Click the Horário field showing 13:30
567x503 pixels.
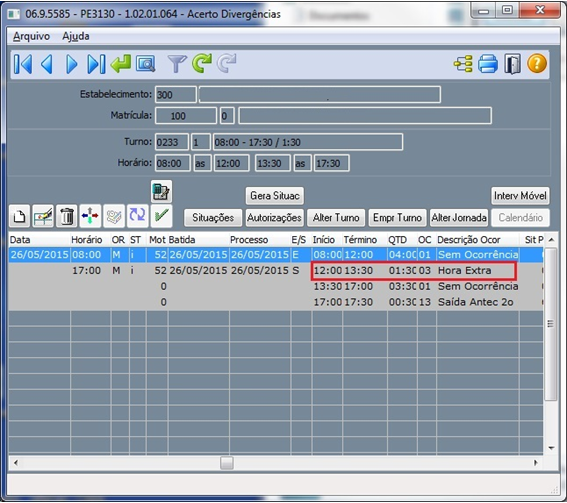pyautogui.click(x=273, y=163)
